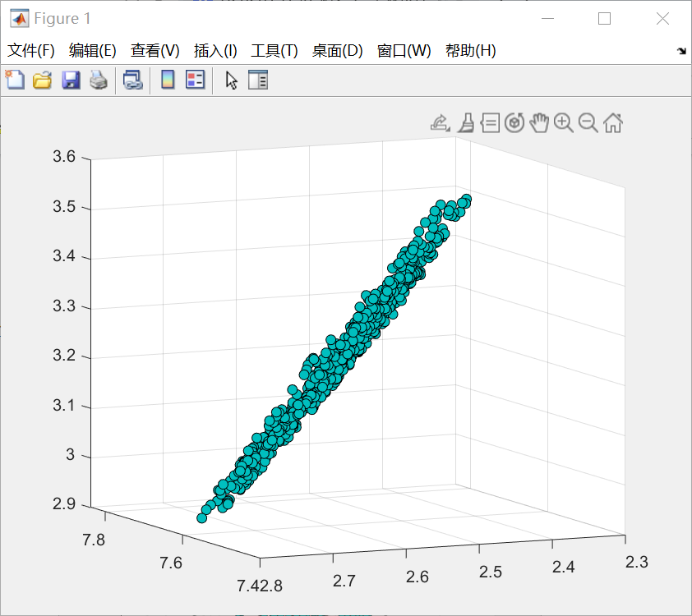Open the 工具(T) menu
The height and width of the screenshot is (616, 692).
click(x=274, y=51)
